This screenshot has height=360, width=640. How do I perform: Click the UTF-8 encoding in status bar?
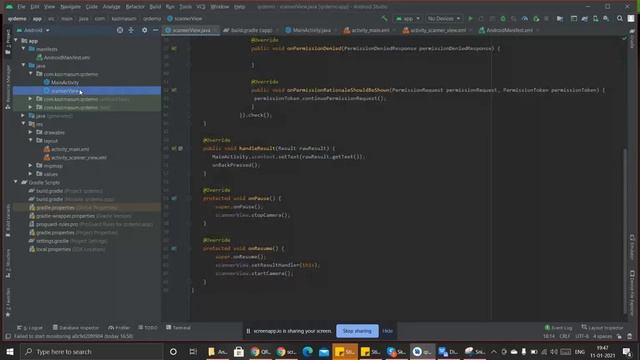[x=582, y=336]
